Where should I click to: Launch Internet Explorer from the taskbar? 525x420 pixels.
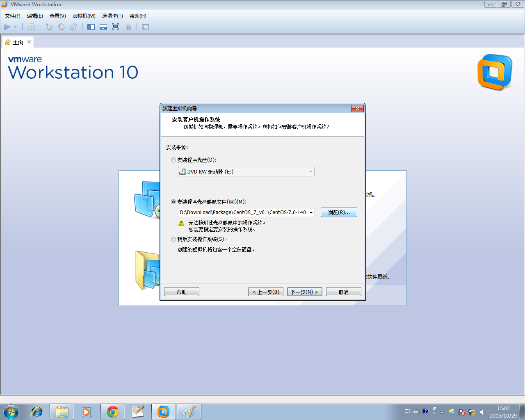(37, 412)
